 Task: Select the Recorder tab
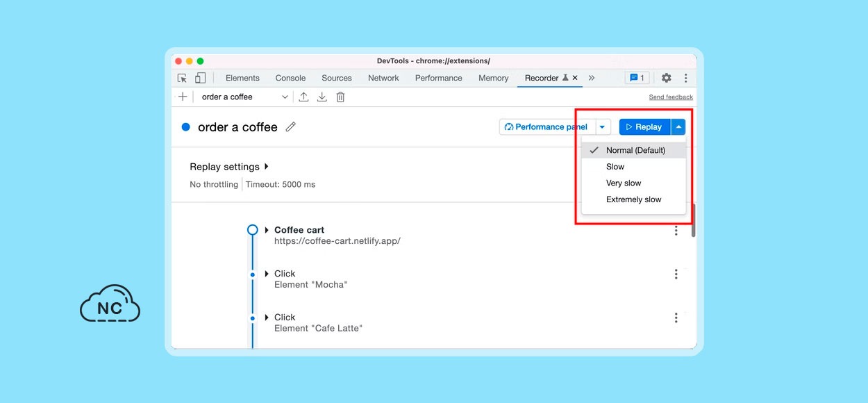pos(542,78)
